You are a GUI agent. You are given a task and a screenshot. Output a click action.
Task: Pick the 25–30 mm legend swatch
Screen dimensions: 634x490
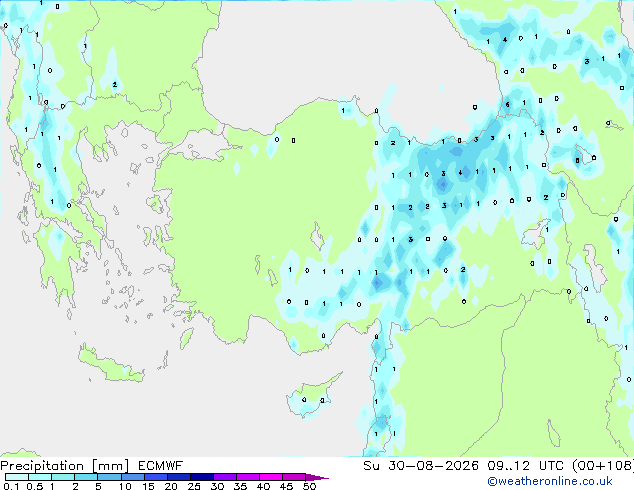pos(201,477)
